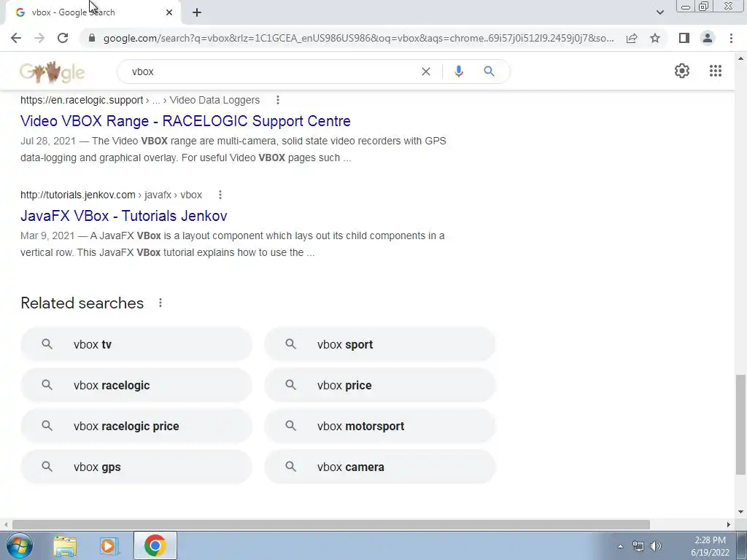
Task: Click the address bar URL
Action: pos(358,38)
